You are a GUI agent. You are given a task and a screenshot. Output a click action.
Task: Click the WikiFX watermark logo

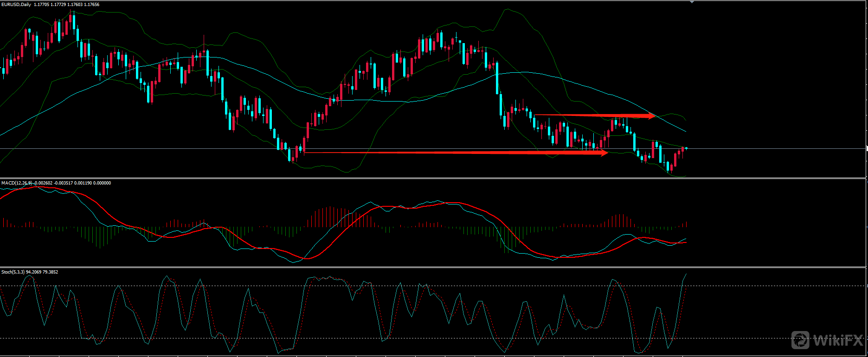827,341
